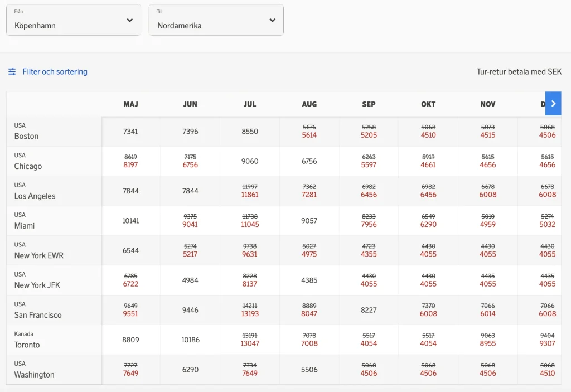Select the MAJ column header

130,104
